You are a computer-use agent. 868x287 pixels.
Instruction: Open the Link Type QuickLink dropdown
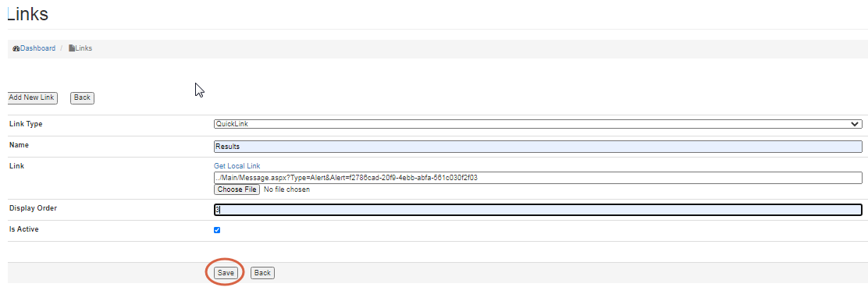[538, 125]
